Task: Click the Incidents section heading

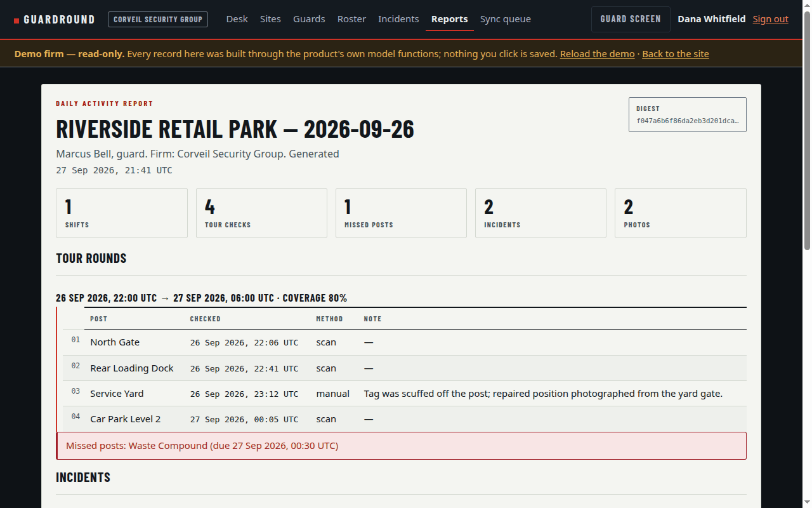Action: (83, 478)
